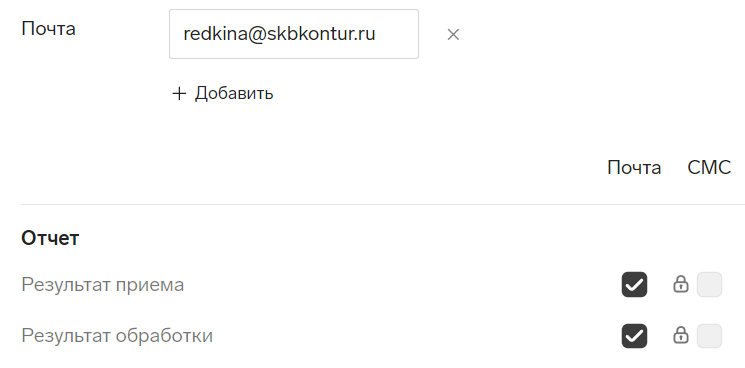Image resolution: width=745 pixels, height=368 pixels.
Task: Click the plus icon beside Добавить
Action: [179, 94]
